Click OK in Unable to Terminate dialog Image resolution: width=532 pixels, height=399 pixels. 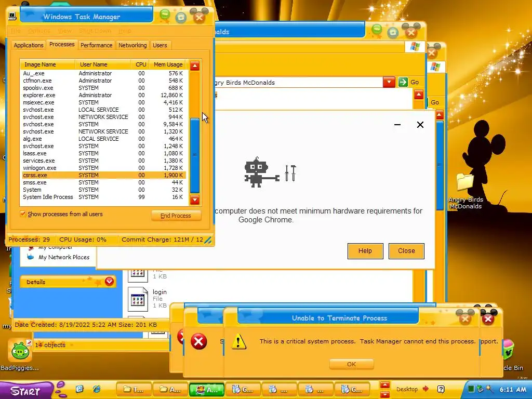[352, 364]
